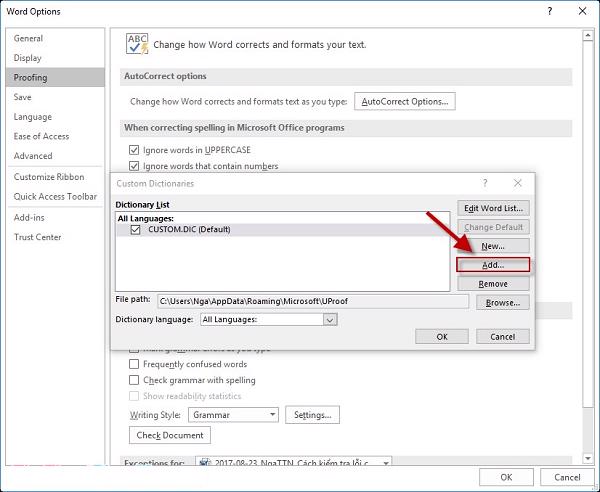Switch to the Customize Ribbon category
Image resolution: width=600 pixels, height=492 pixels.
[48, 177]
